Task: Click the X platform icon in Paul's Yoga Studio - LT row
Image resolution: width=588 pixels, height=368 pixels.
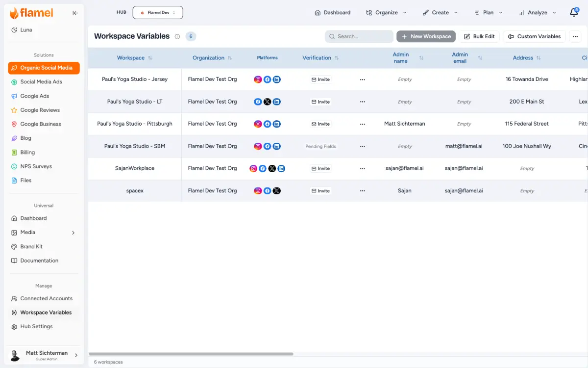Action: coord(267,102)
